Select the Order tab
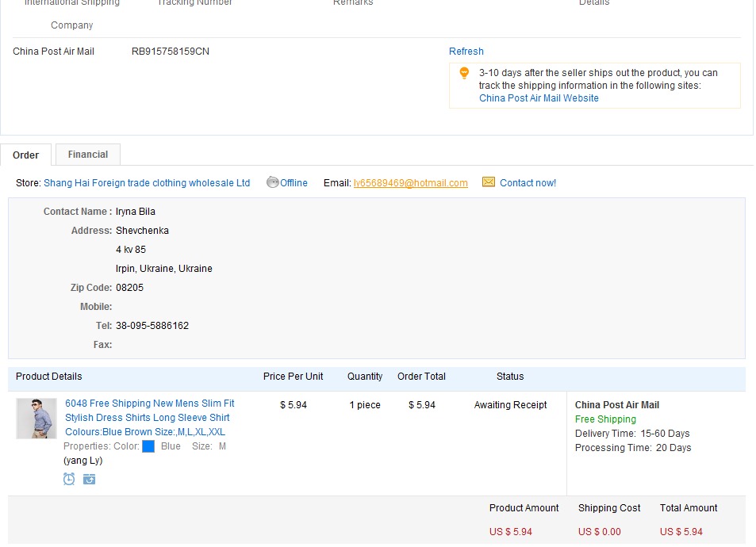756x547 pixels. [26, 155]
